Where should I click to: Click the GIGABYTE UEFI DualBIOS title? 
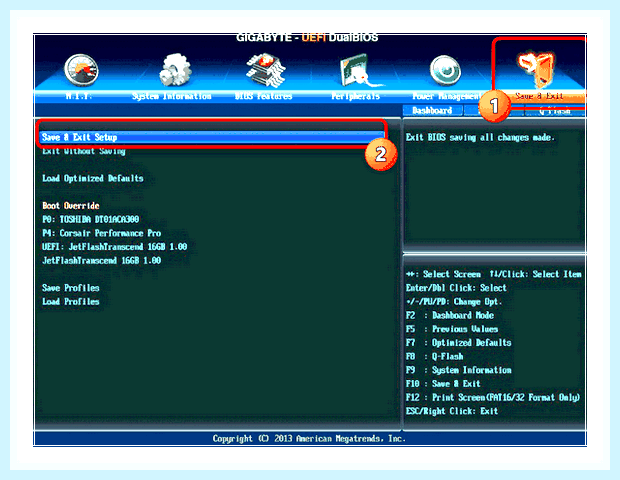point(307,38)
